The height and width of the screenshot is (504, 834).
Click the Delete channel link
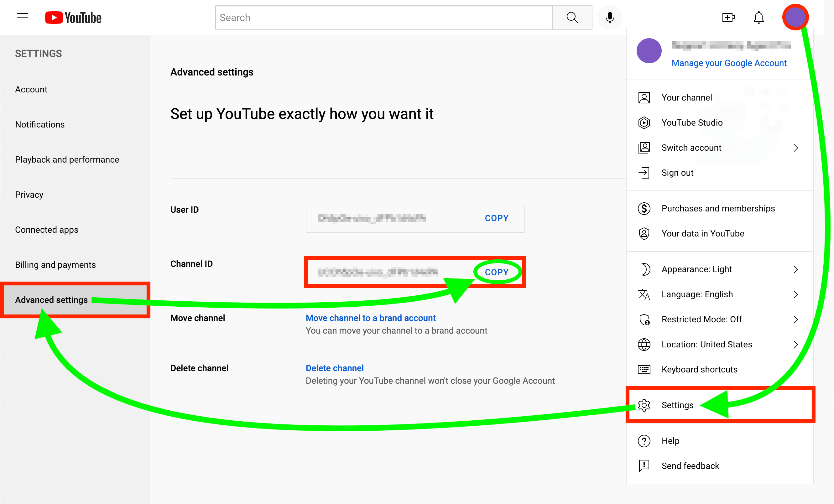coord(334,368)
